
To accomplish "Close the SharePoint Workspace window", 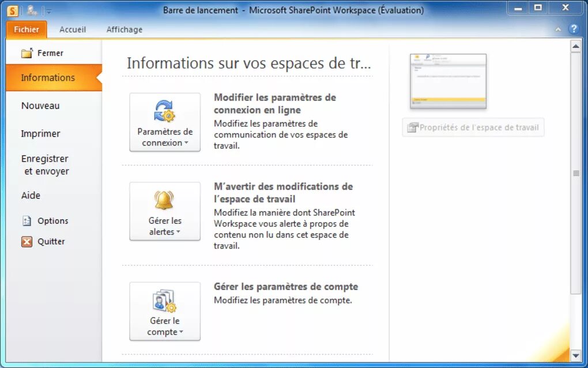I will (566, 8).
